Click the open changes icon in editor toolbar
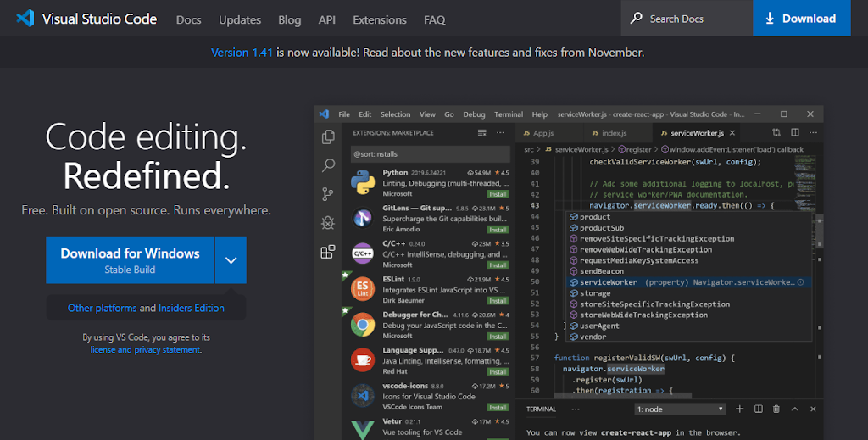This screenshot has height=440, width=868. coord(776,133)
